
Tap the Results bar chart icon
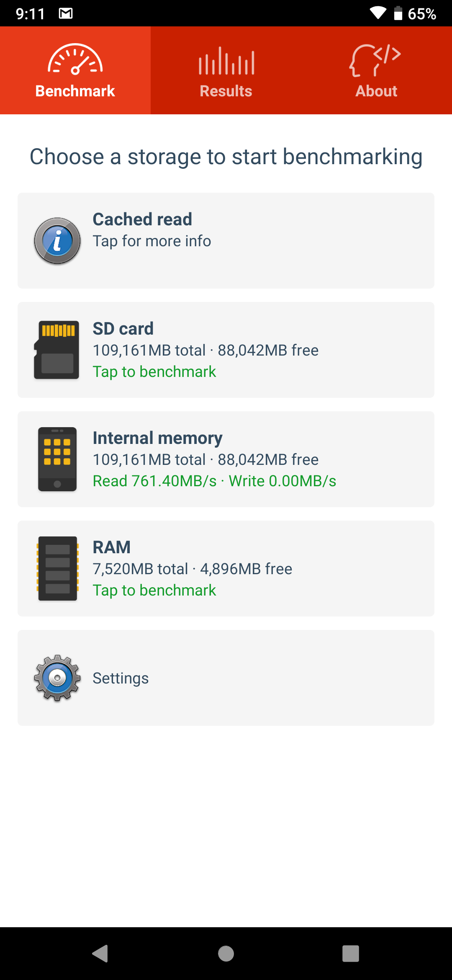(x=226, y=61)
